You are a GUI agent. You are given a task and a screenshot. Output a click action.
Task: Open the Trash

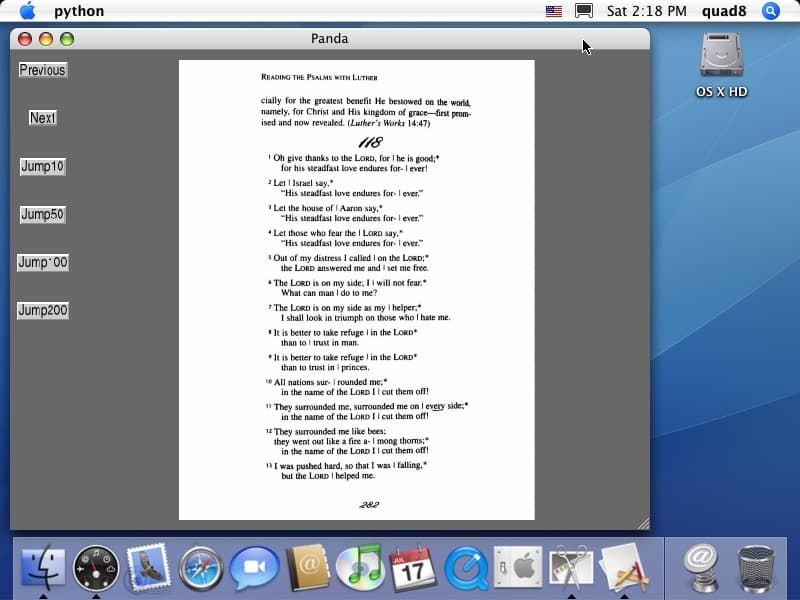[756, 568]
